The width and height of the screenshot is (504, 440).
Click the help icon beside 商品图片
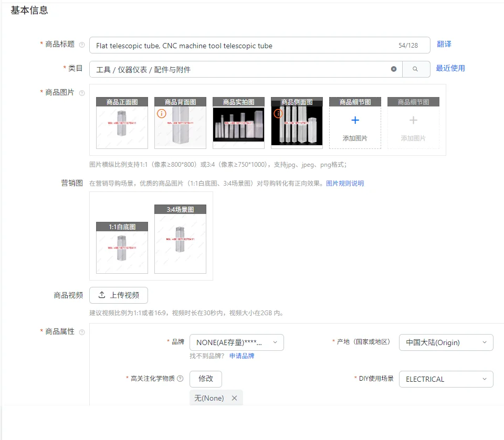[82, 93]
